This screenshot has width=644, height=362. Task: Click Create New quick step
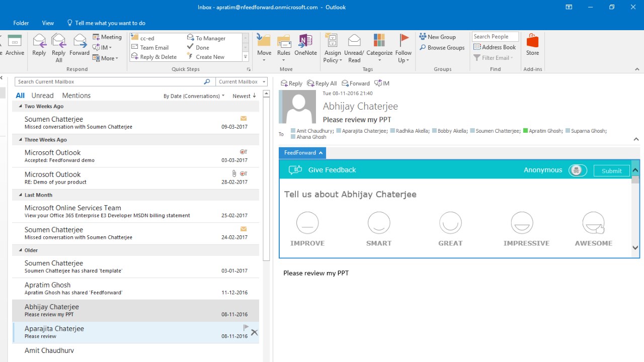click(206, 57)
